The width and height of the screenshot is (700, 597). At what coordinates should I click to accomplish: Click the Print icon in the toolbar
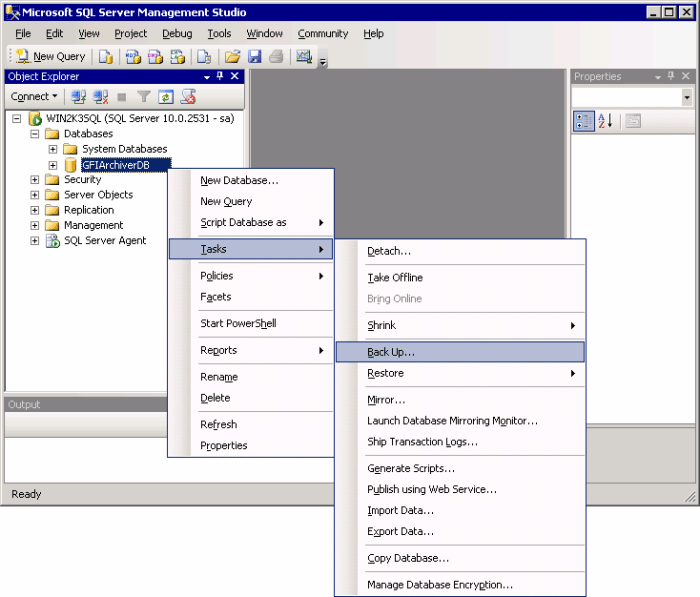click(x=276, y=57)
